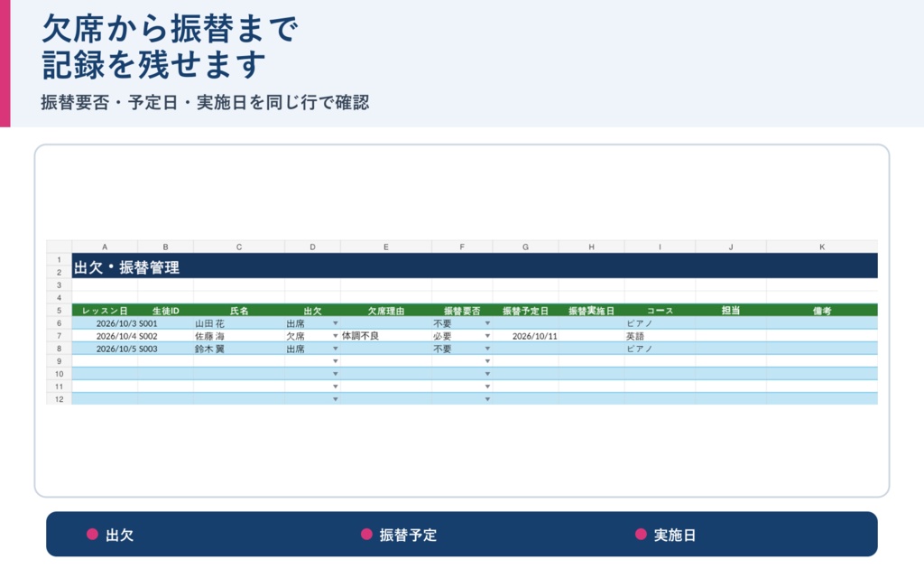924x578 pixels.
Task: Open the 出欠 dropdown arrow in 山田 花's row
Action: pyautogui.click(x=336, y=323)
